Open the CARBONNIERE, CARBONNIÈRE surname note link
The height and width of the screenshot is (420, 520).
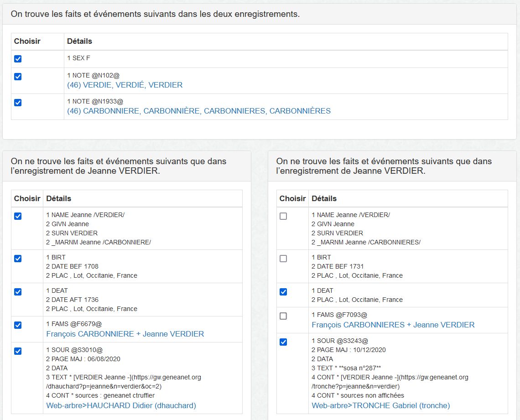pyautogui.click(x=198, y=111)
